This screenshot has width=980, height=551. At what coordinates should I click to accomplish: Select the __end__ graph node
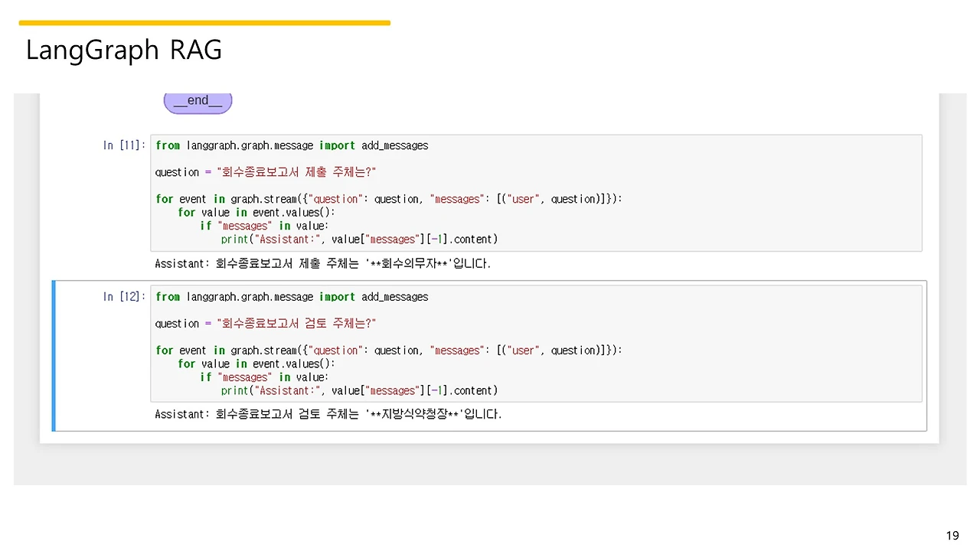coord(198,101)
